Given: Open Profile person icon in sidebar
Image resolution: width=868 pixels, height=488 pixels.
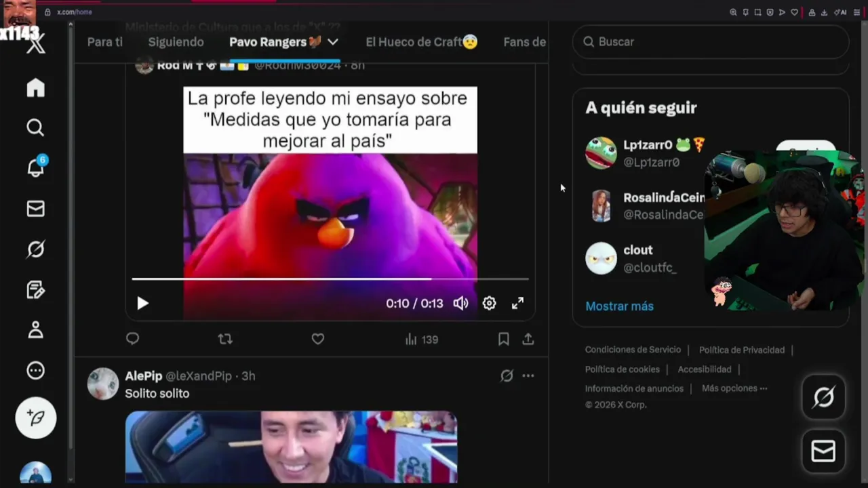Looking at the screenshot, I should pos(35,330).
